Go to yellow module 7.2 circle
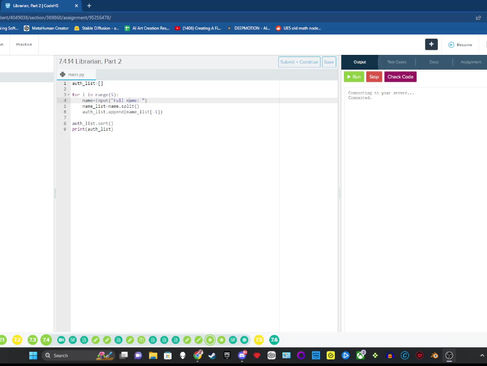The width and height of the screenshot is (487, 366). point(17,340)
